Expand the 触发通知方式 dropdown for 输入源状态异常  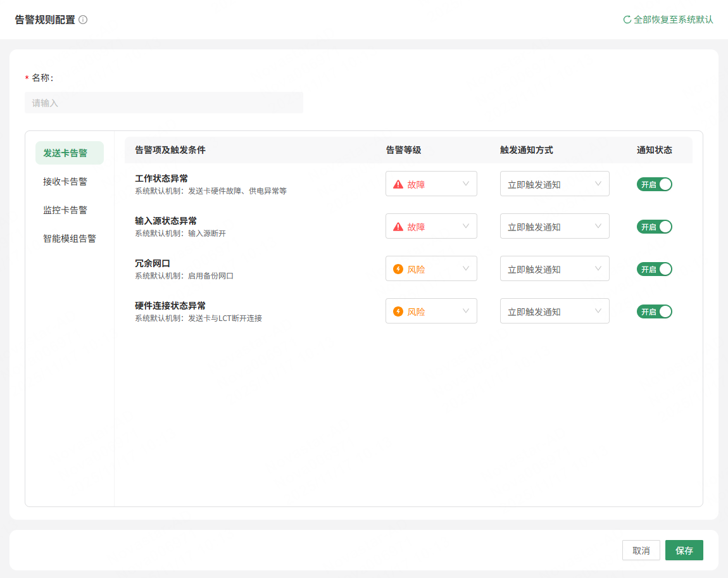click(555, 227)
